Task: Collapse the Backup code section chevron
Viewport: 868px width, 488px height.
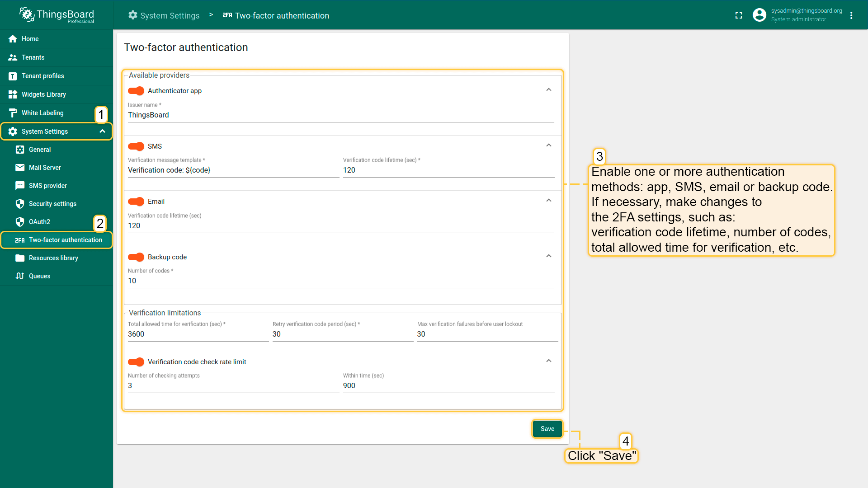Action: (549, 256)
